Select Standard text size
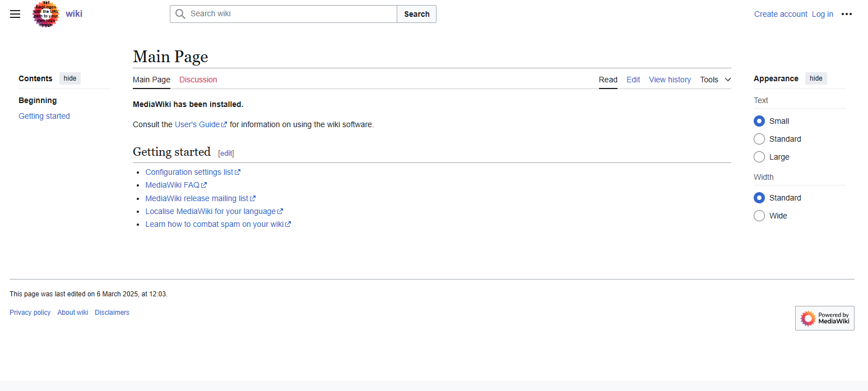Screen dimensions: 868x391 (759, 139)
